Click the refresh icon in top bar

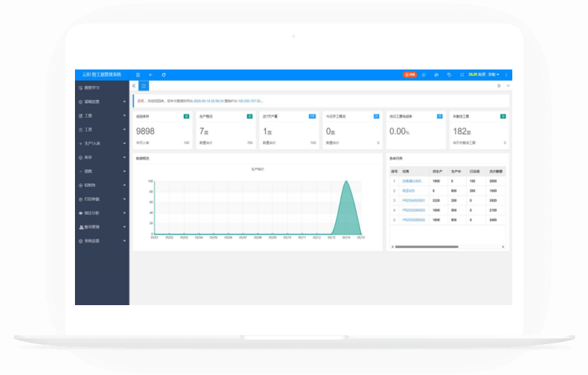point(163,74)
